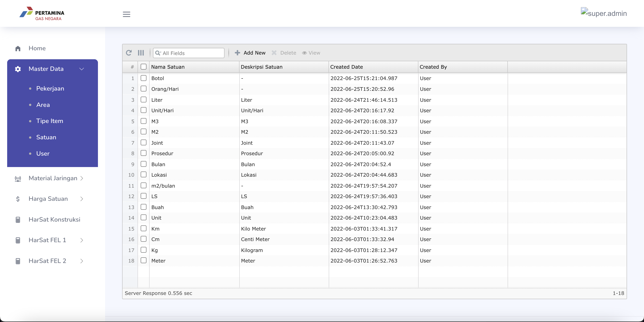This screenshot has width=644, height=322.
Task: Open the column chooser icon
Action: coord(141,53)
